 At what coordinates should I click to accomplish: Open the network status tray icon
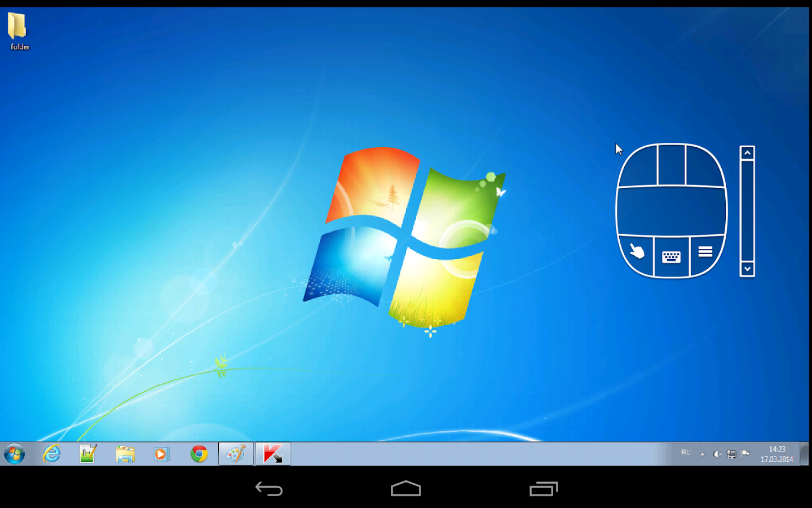click(731, 453)
